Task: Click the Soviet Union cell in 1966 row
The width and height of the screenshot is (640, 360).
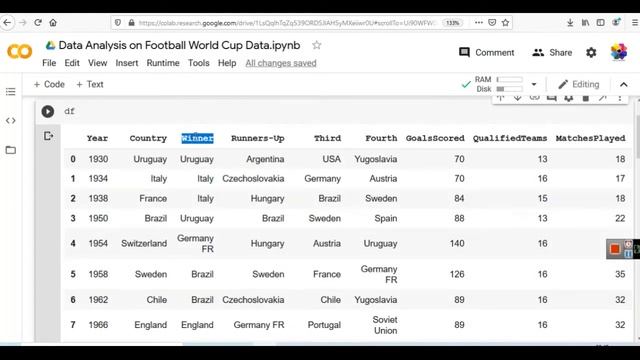Action: click(385, 325)
